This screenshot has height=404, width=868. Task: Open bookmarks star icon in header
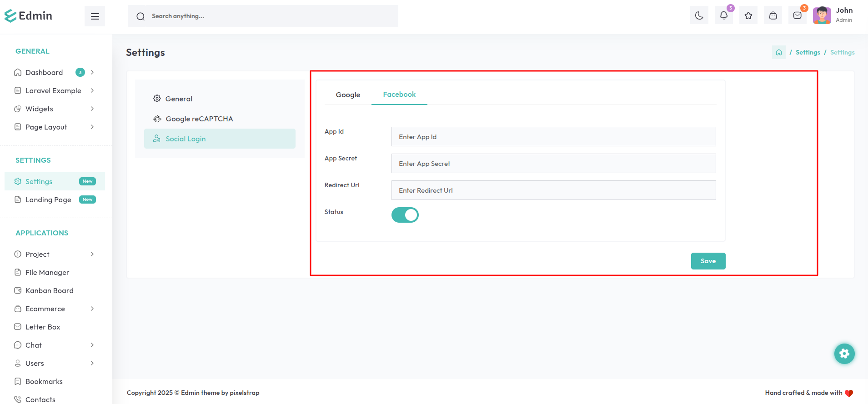(x=748, y=16)
